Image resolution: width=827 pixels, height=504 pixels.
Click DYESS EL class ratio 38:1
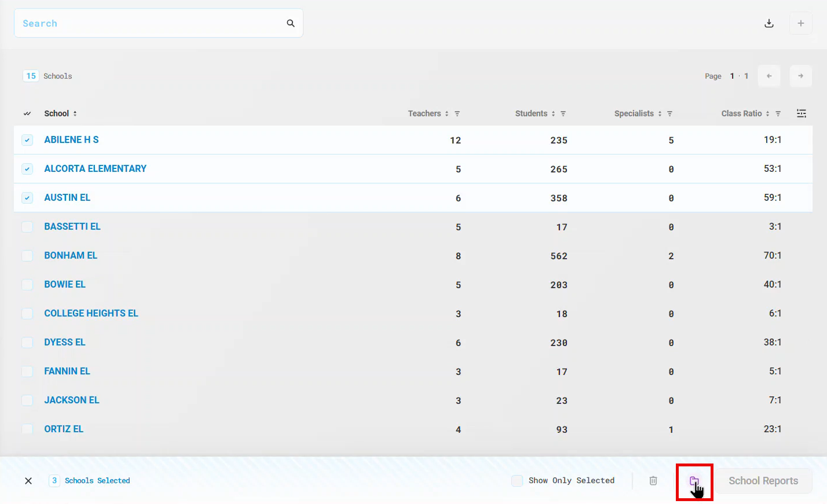(773, 342)
